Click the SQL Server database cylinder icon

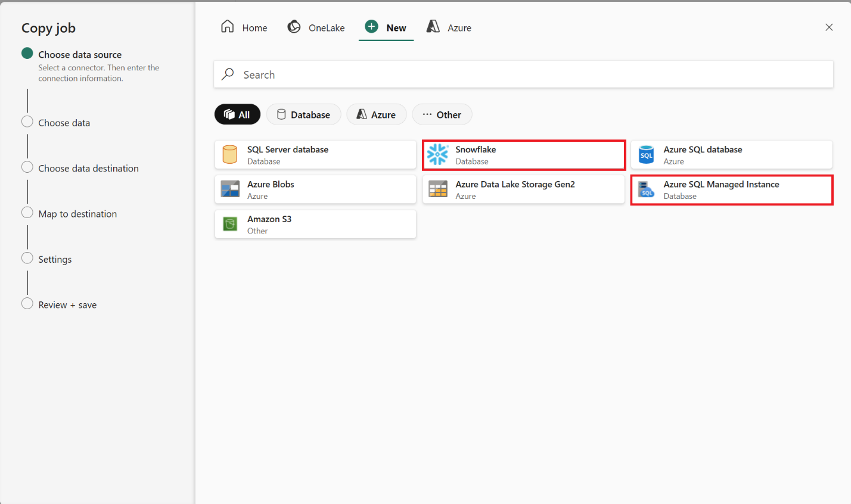pyautogui.click(x=230, y=154)
